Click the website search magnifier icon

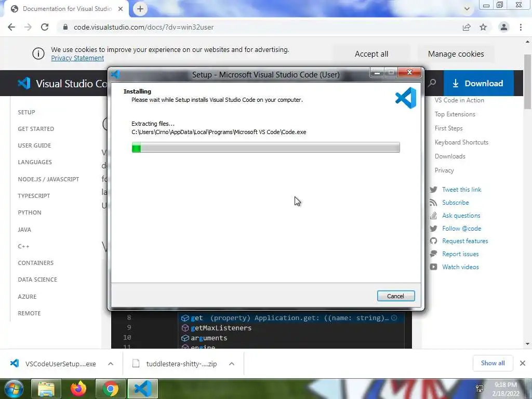click(432, 83)
